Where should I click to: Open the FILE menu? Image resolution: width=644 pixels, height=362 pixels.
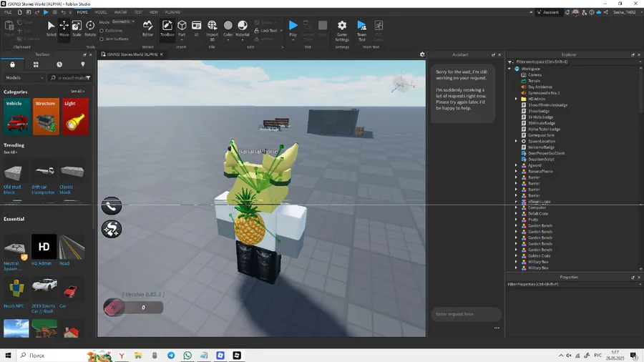(8, 12)
